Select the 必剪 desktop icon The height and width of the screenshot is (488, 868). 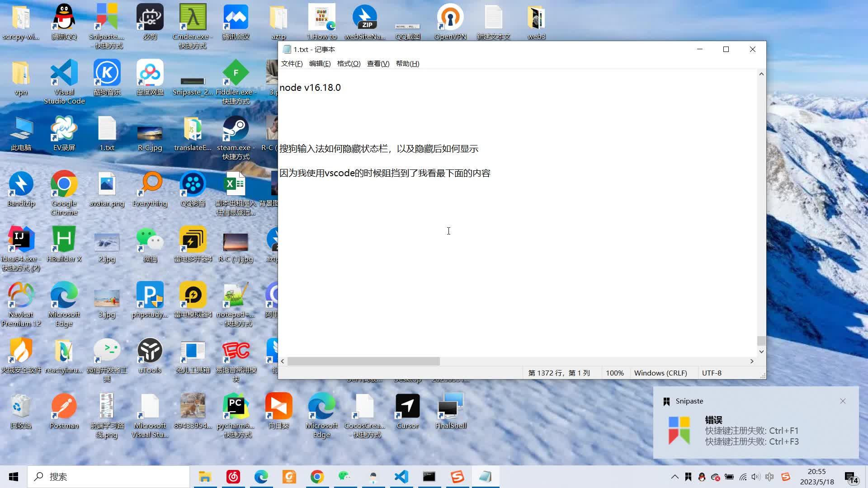click(150, 22)
